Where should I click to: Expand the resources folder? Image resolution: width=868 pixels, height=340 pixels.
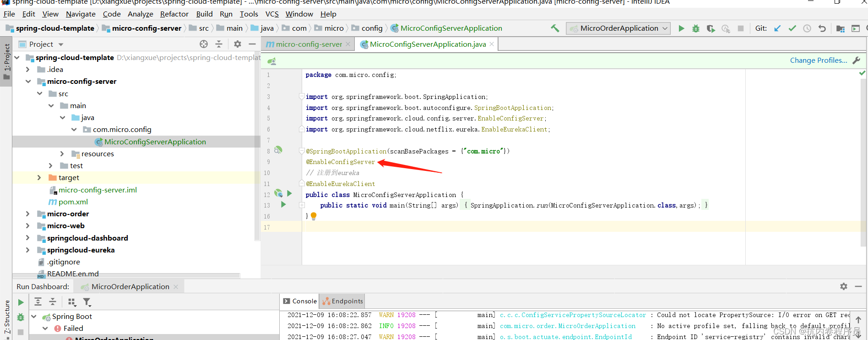pyautogui.click(x=62, y=154)
